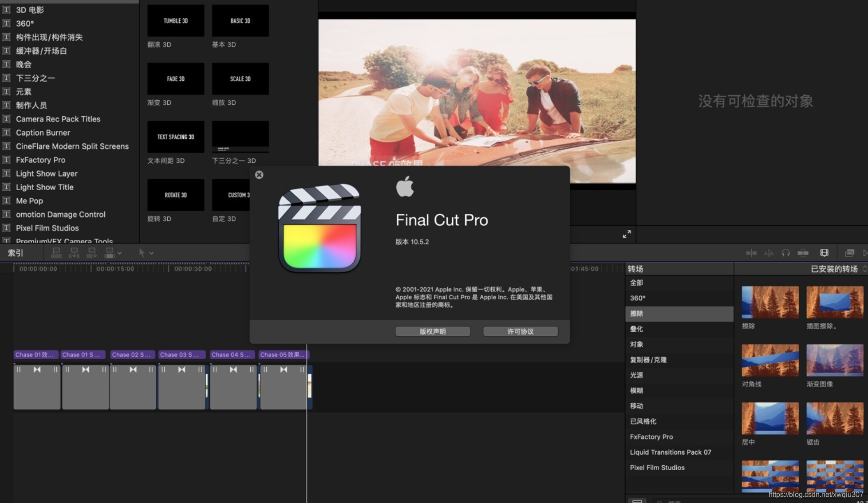The image size is (868, 503).
Task: Close the Final Cut Pro about dialog
Action: 259,175
